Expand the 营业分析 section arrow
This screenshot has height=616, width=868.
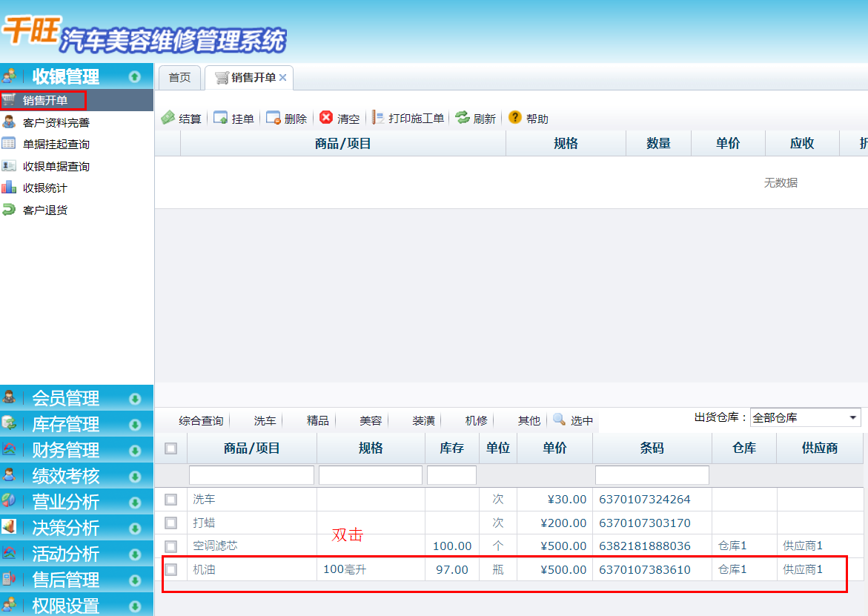[x=134, y=503]
